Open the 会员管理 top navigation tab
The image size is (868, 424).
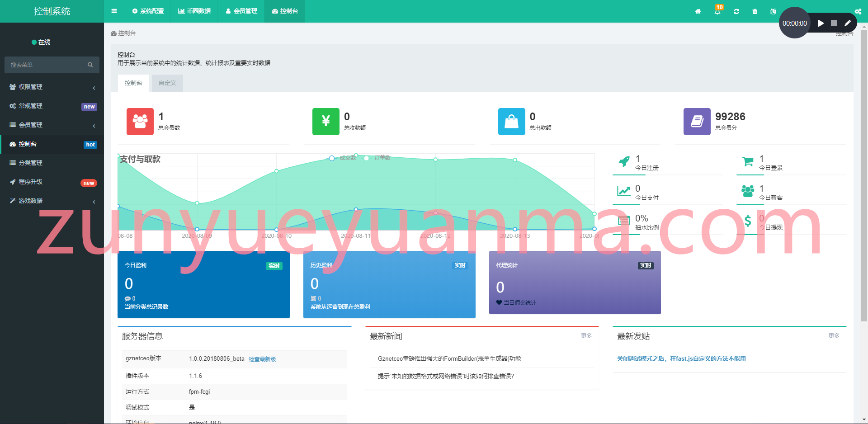[x=241, y=11]
